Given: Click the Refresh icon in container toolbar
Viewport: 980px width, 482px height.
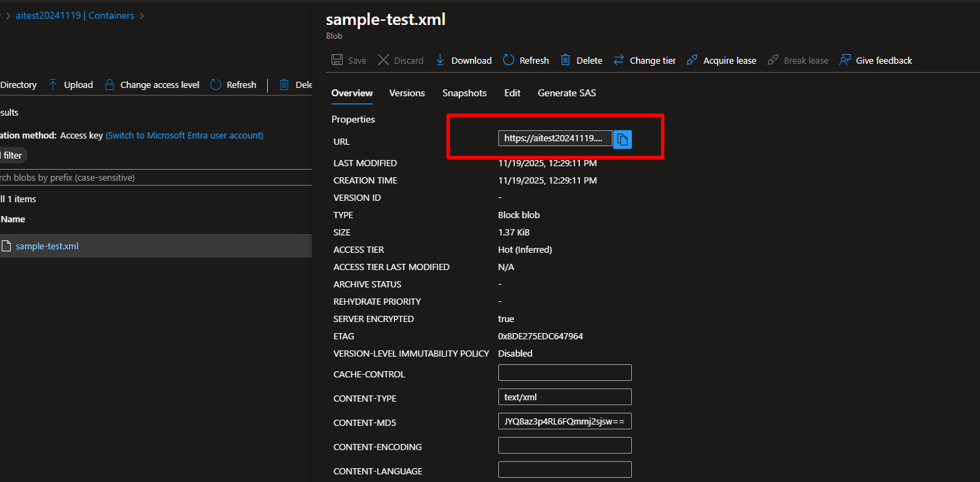Looking at the screenshot, I should pyautogui.click(x=216, y=84).
